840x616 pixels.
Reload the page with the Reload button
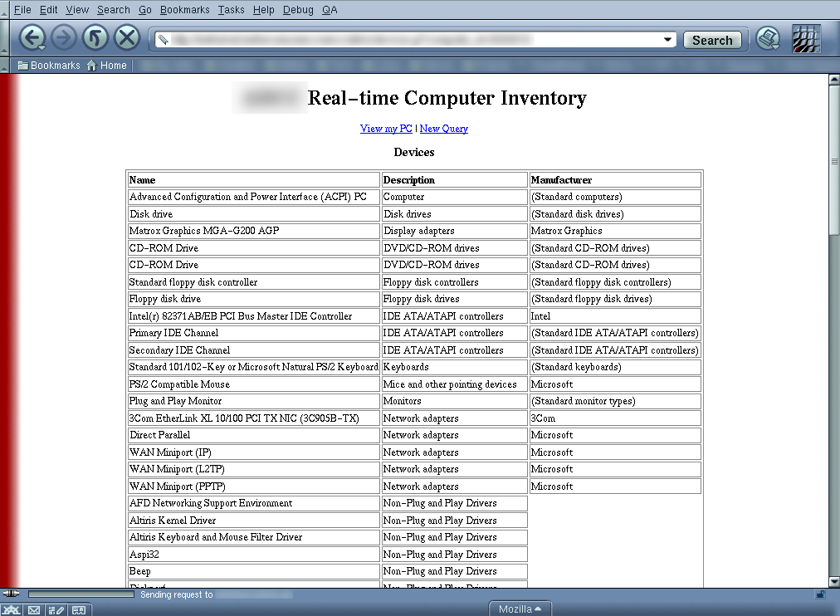click(x=95, y=38)
